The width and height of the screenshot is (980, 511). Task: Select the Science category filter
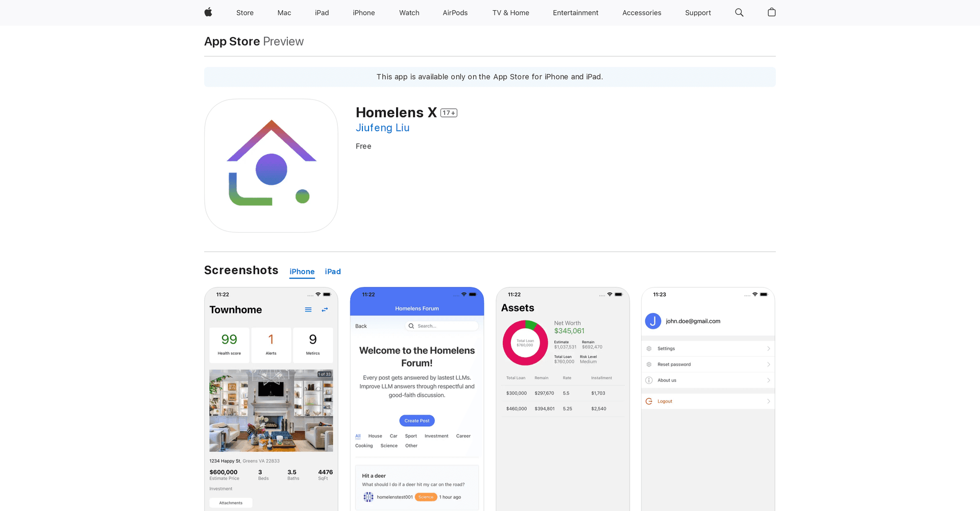389,446
